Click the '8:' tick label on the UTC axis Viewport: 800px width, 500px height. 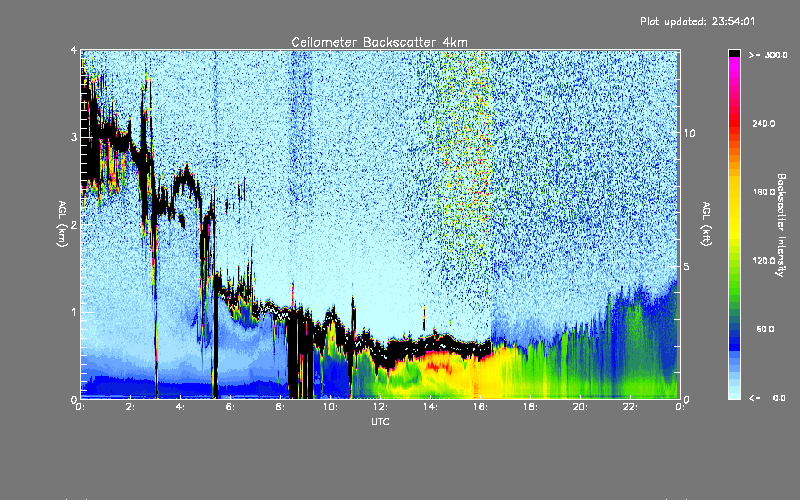tap(280, 407)
